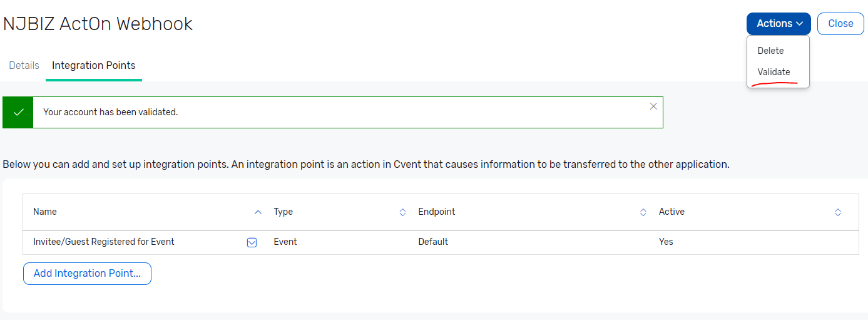Dismiss the validation message with the X icon
Screen dimensions: 868x320
[653, 106]
